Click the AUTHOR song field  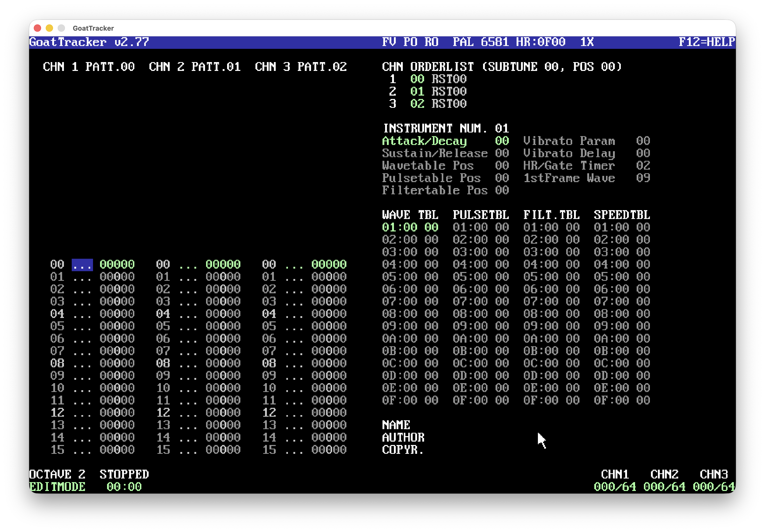[x=403, y=437]
